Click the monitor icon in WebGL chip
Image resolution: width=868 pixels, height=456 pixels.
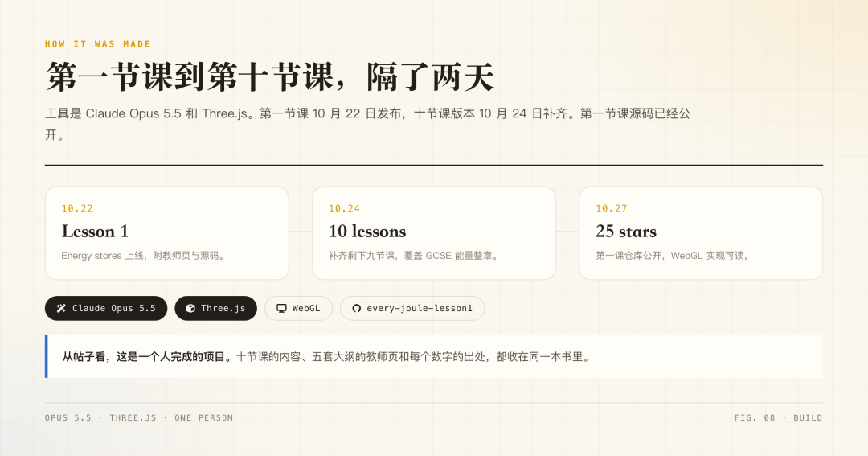281,308
